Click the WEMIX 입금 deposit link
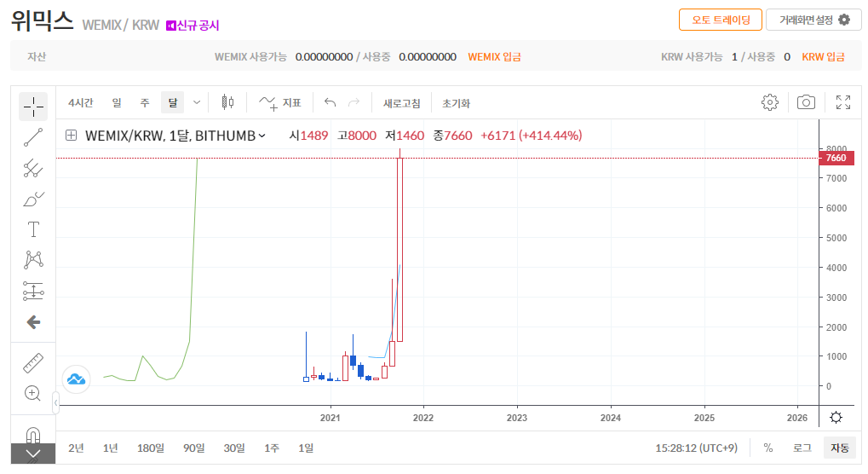Viewport: 868px width, 474px height. [494, 56]
